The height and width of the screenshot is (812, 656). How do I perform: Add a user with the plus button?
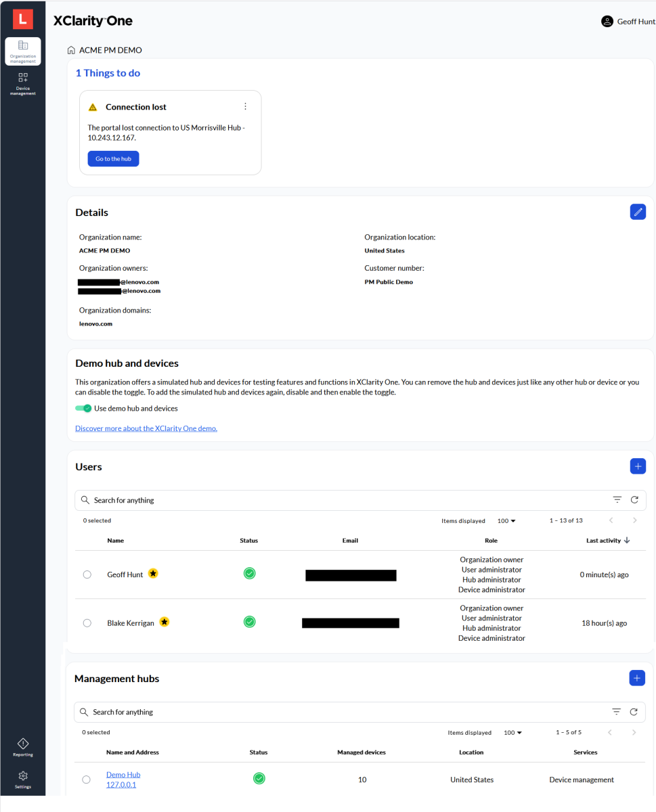click(638, 466)
